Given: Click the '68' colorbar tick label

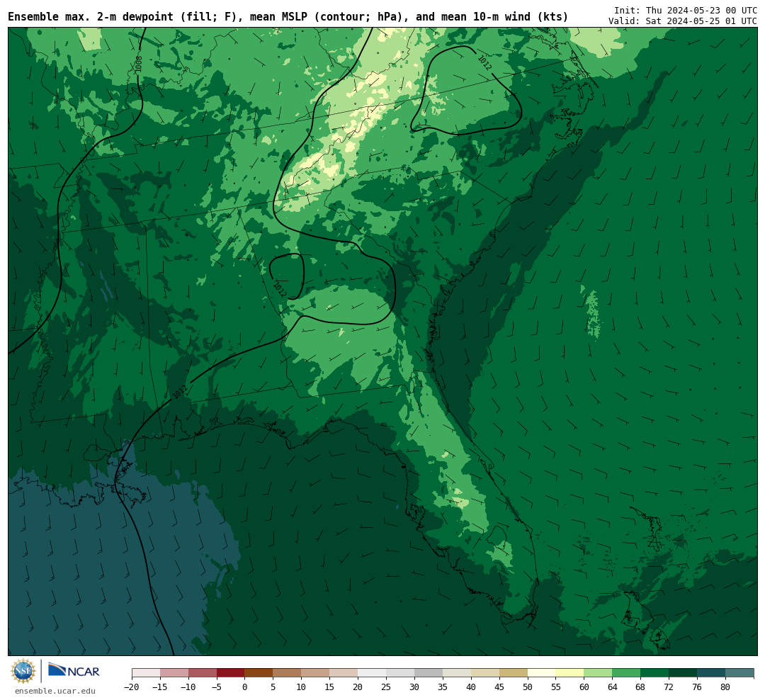Looking at the screenshot, I should coord(640,687).
